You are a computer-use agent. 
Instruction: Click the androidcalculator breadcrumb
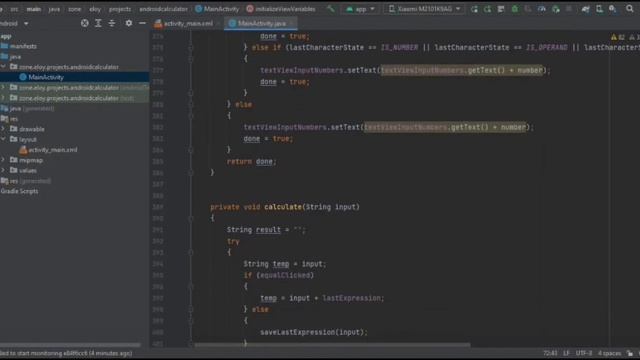(163, 9)
